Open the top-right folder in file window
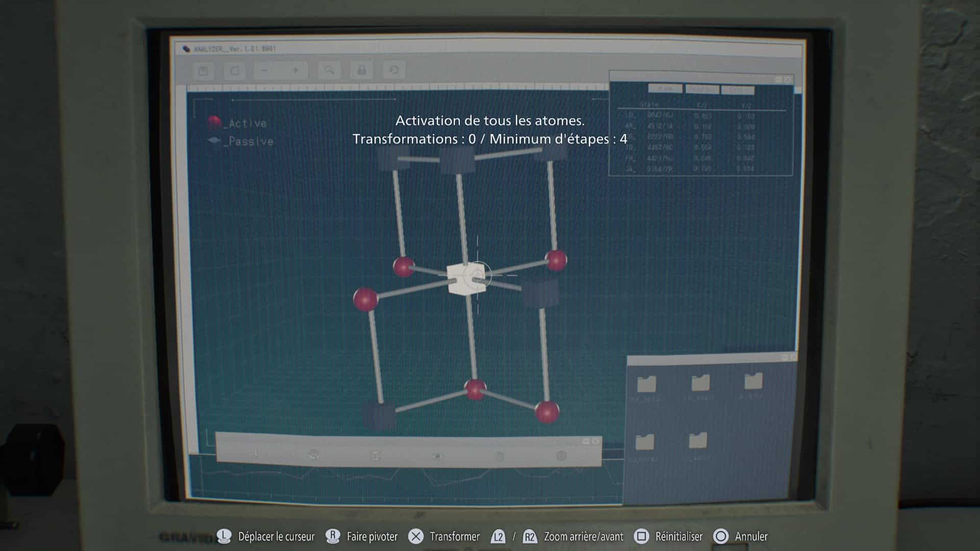 coord(753,381)
